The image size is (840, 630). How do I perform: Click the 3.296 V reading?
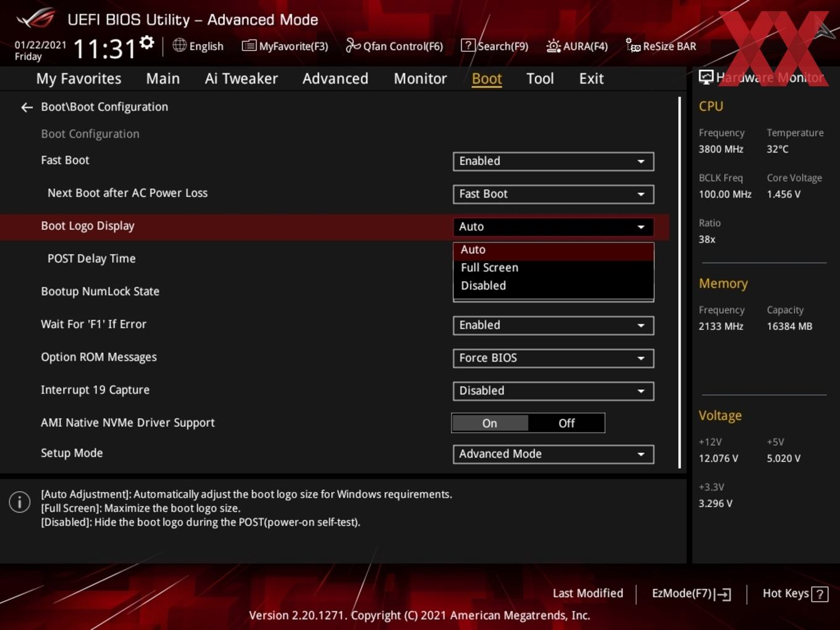[x=715, y=503]
